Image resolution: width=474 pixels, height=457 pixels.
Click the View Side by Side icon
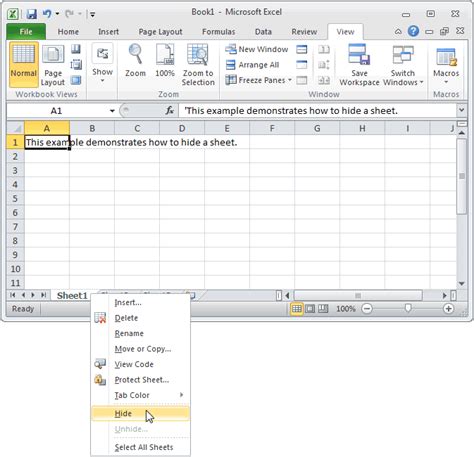pos(324,49)
